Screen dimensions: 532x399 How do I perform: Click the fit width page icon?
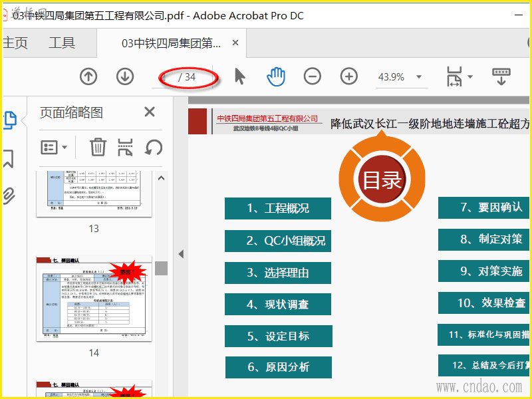tap(454, 76)
